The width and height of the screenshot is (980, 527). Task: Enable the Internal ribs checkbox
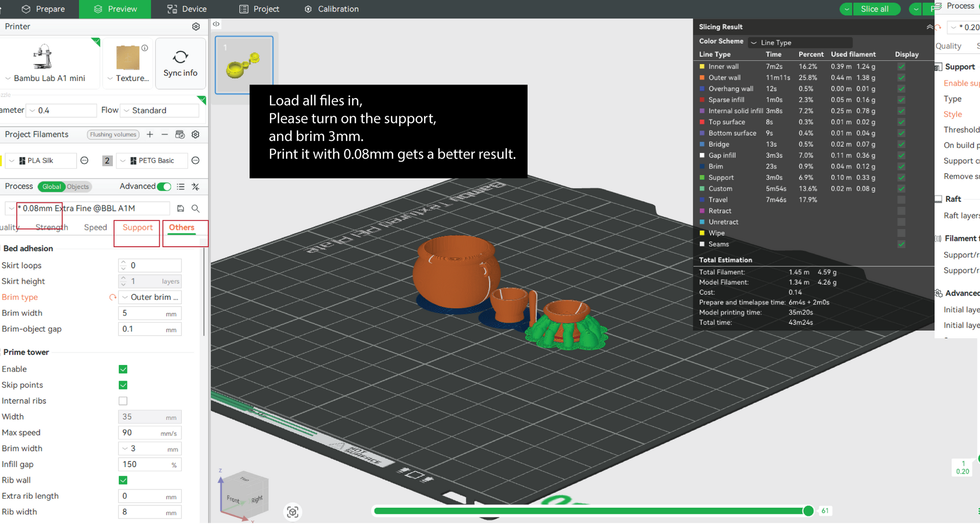click(x=123, y=401)
